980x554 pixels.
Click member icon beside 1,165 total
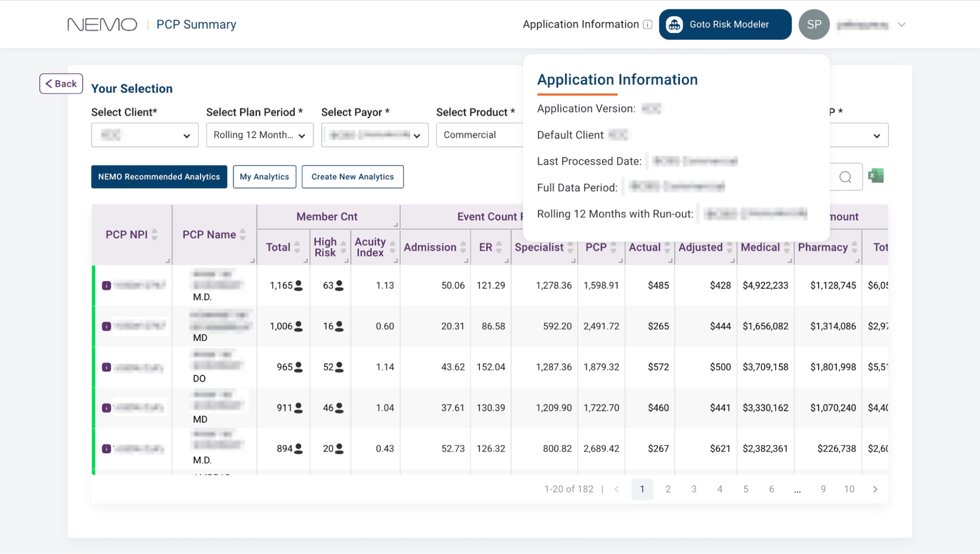click(x=298, y=286)
